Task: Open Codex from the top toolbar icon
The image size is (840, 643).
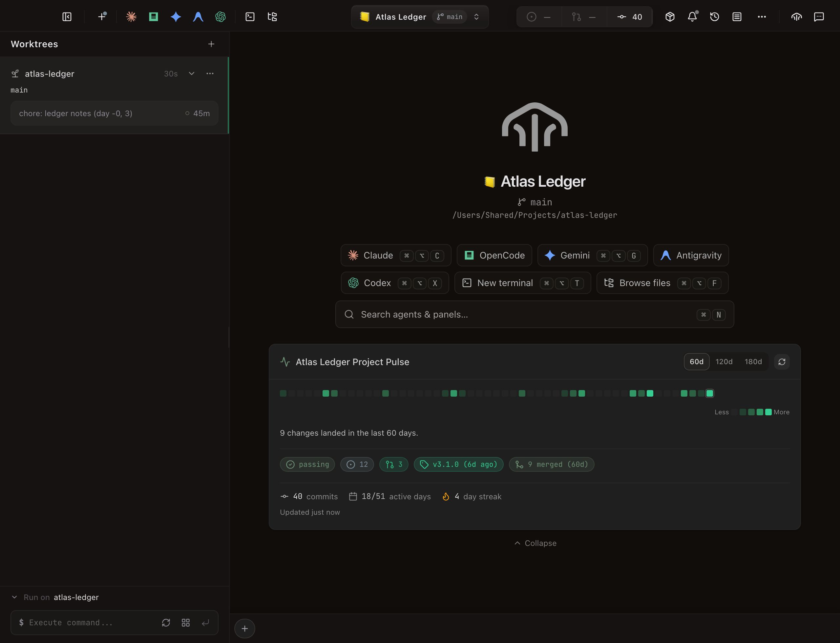Action: (x=220, y=17)
